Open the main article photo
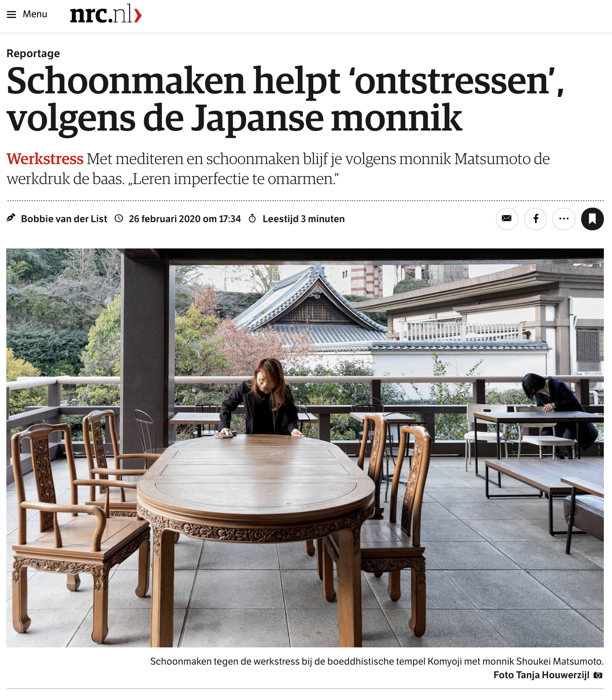The width and height of the screenshot is (612, 700). 305,447
